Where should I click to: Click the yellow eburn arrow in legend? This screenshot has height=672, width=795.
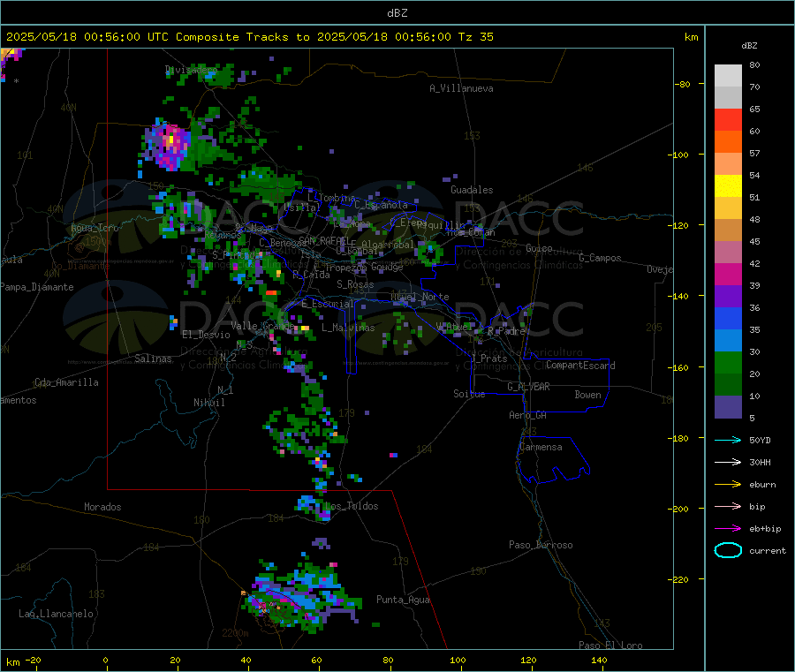(x=728, y=484)
